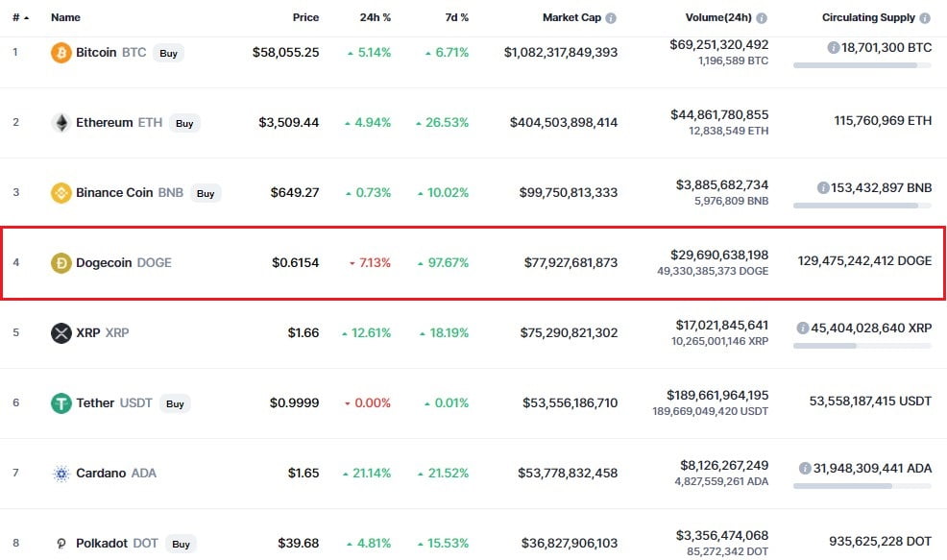Open the Bitcoin name link
The height and width of the screenshot is (560, 947).
(x=96, y=53)
